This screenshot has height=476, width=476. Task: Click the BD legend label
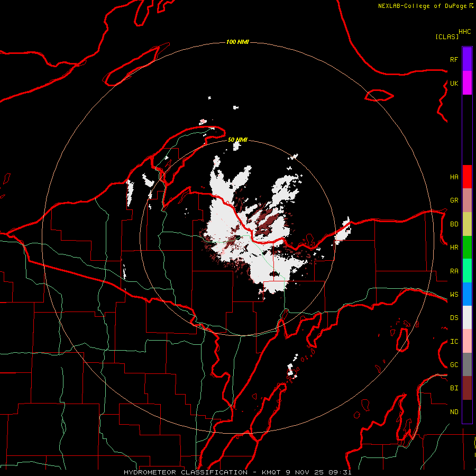tap(454, 224)
